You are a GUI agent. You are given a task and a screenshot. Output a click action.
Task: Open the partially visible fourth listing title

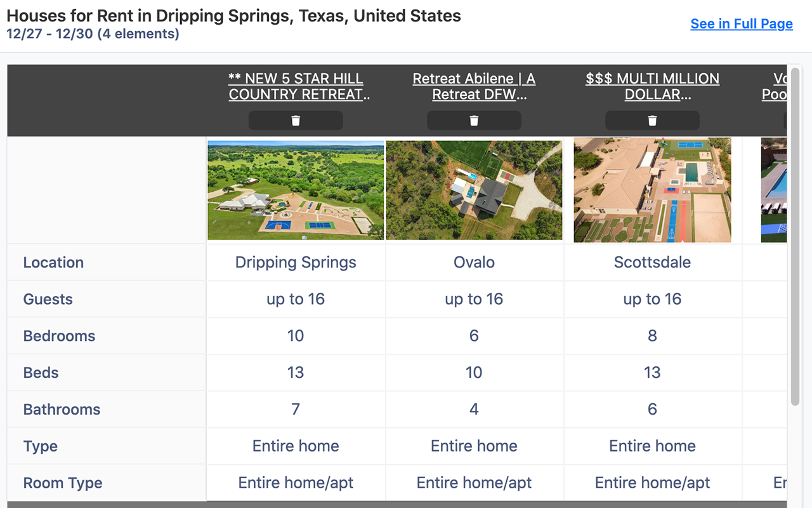point(777,86)
